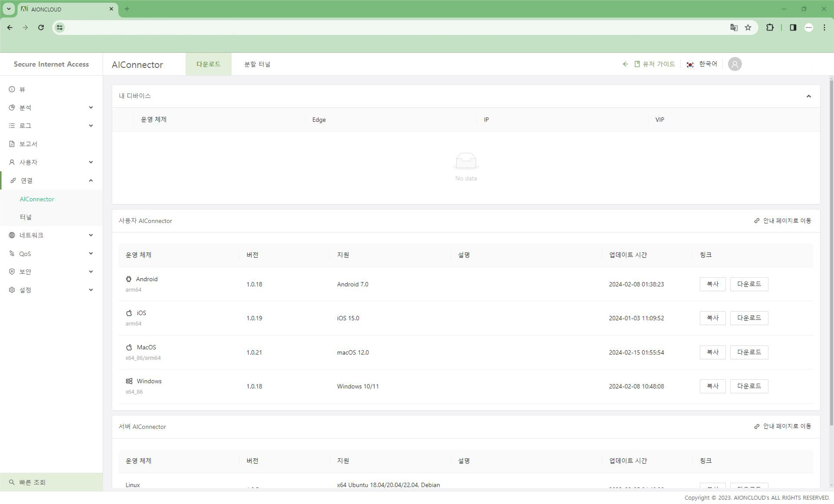Click 다운로드 button for Windows row
The image size is (834, 504).
coord(749,386)
